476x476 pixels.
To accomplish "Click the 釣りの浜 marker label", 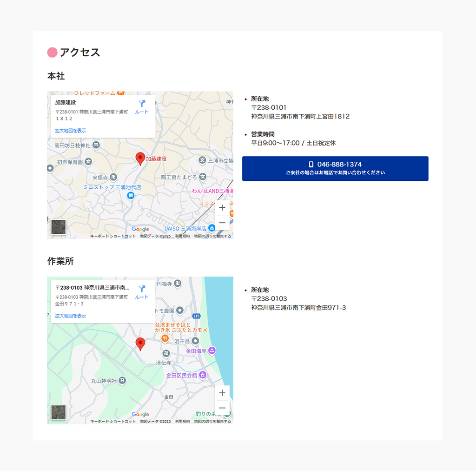I will click(x=208, y=413).
